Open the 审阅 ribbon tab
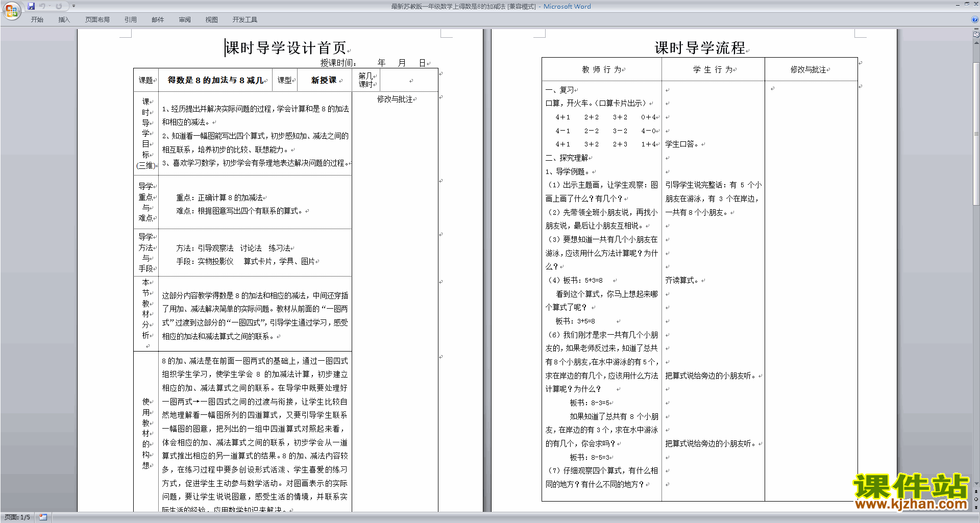 [x=185, y=20]
